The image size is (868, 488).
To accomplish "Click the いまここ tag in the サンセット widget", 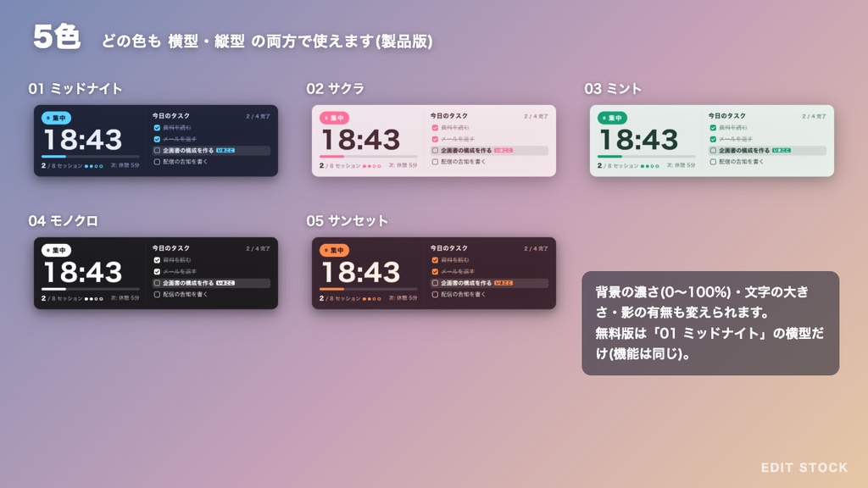I will [504, 283].
